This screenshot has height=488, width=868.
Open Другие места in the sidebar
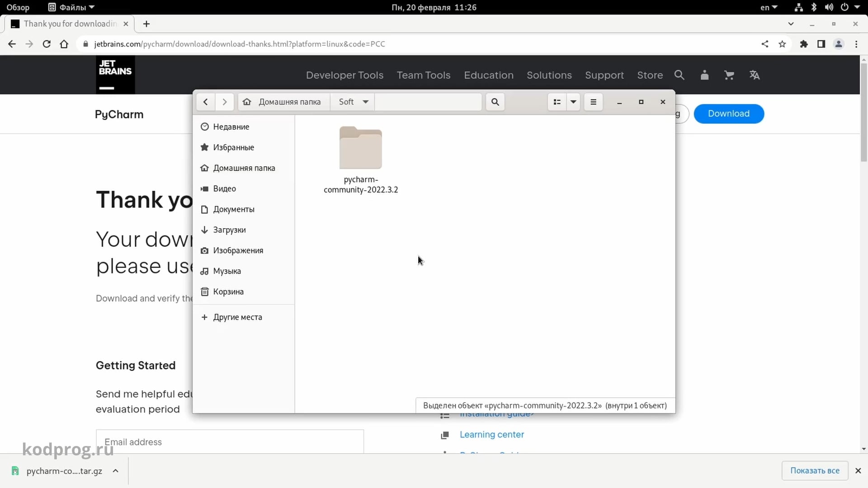coord(243,317)
